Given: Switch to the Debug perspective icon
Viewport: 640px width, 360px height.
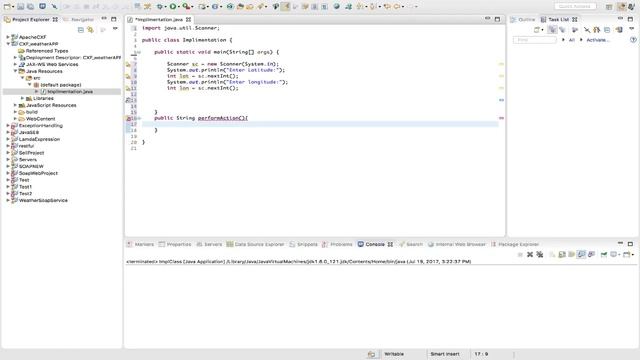Looking at the screenshot, I should click(x=631, y=7).
